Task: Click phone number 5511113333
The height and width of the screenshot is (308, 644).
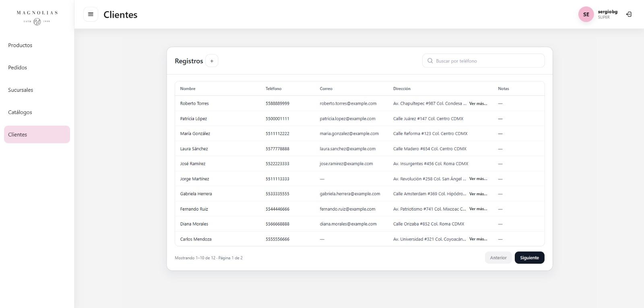Action: (x=277, y=179)
